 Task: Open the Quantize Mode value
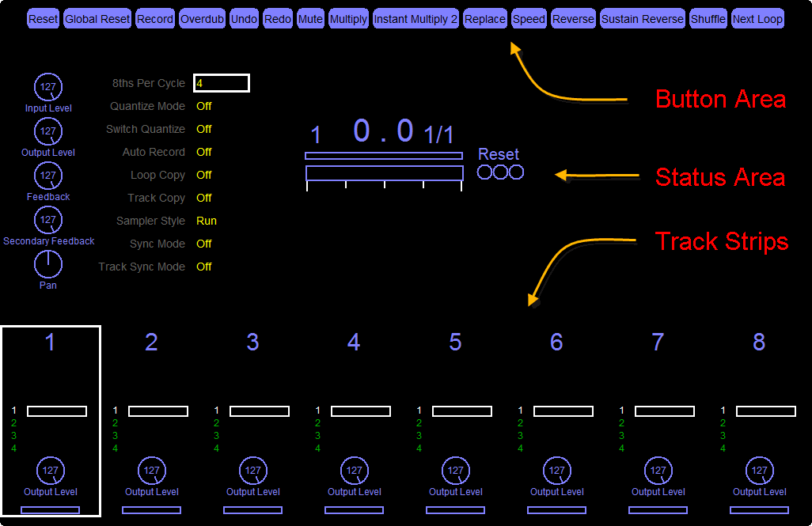click(204, 106)
